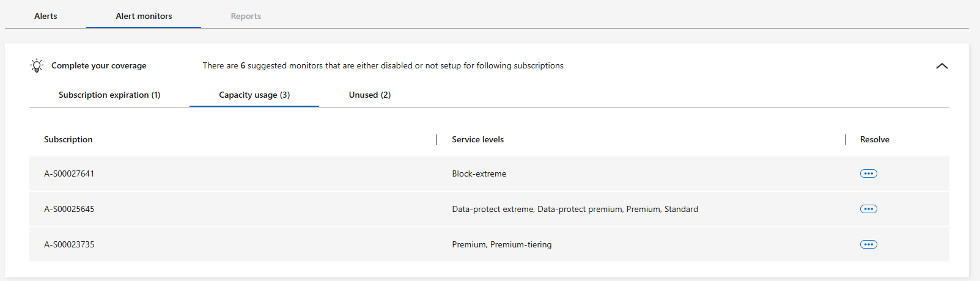This screenshot has width=980, height=281.
Task: Collapse the Complete your coverage panel
Action: pos(941,66)
